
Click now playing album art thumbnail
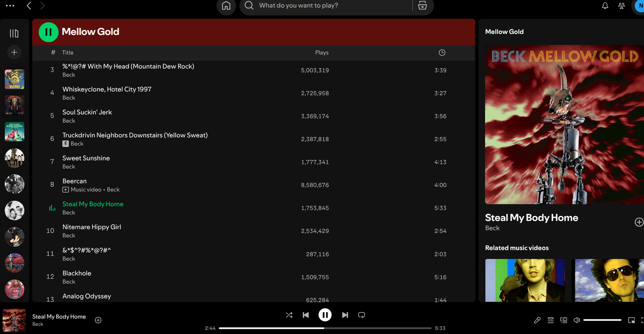point(14,320)
